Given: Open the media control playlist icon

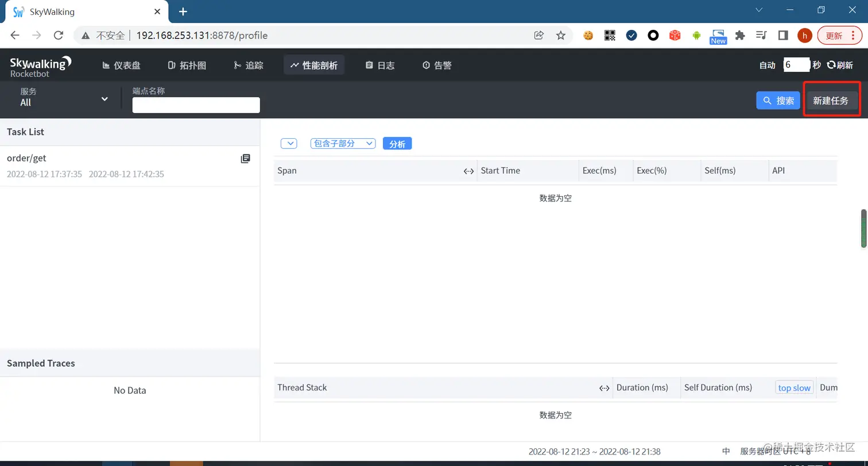Looking at the screenshot, I should click(x=762, y=36).
